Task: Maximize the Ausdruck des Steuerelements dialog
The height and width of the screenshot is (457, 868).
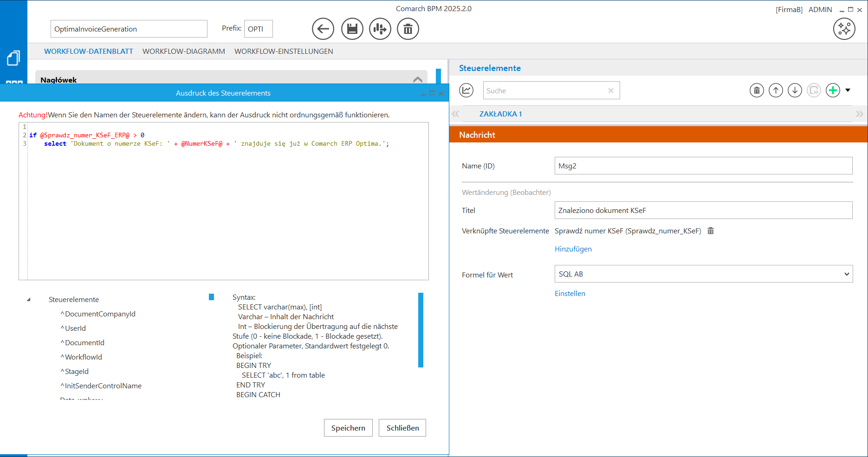Action: 432,93
